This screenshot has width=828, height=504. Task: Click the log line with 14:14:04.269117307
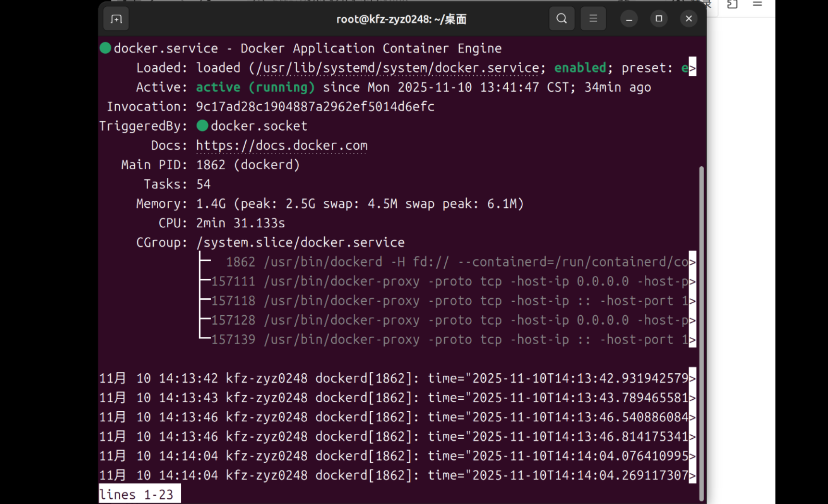(398, 476)
